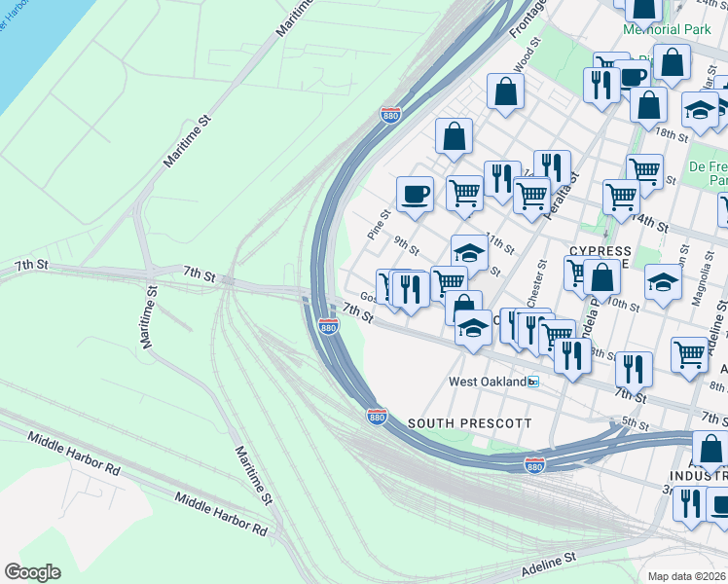The height and width of the screenshot is (584, 728).
Task: Click the Chester St label
Action: click(537, 284)
